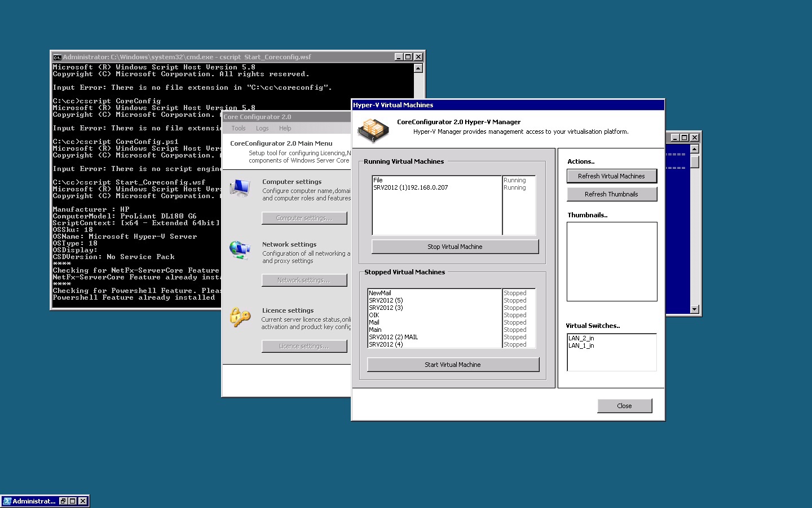
Task: Click the PowerShell icon in taskbar item
Action: coord(7,501)
